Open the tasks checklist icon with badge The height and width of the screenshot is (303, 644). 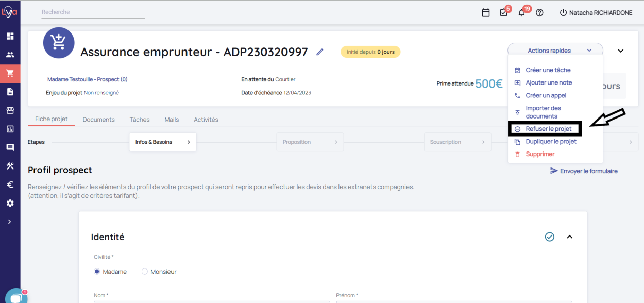click(504, 13)
